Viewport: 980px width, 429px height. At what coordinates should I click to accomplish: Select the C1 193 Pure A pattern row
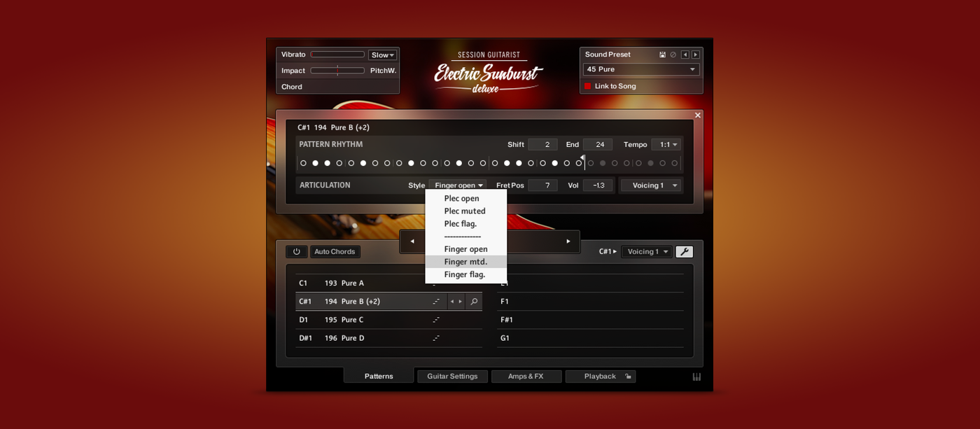point(388,283)
